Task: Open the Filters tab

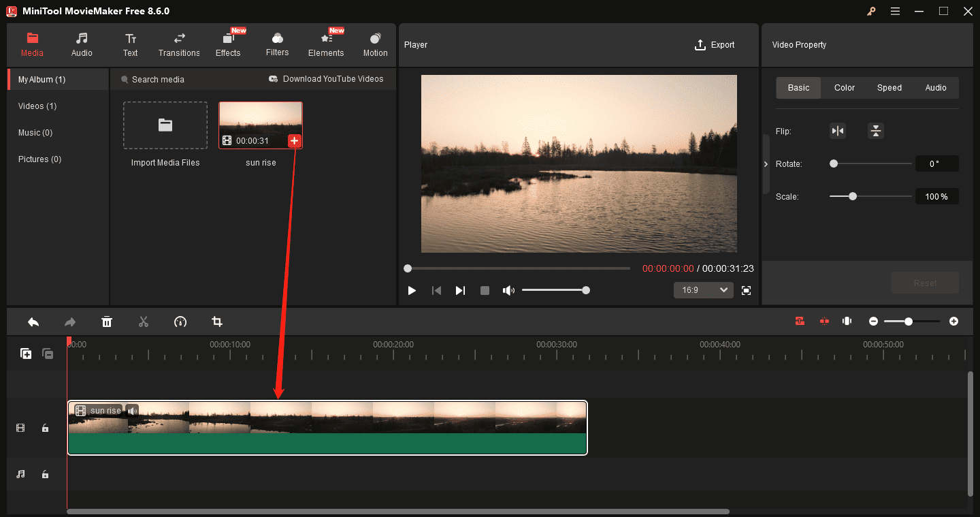Action: pyautogui.click(x=277, y=44)
